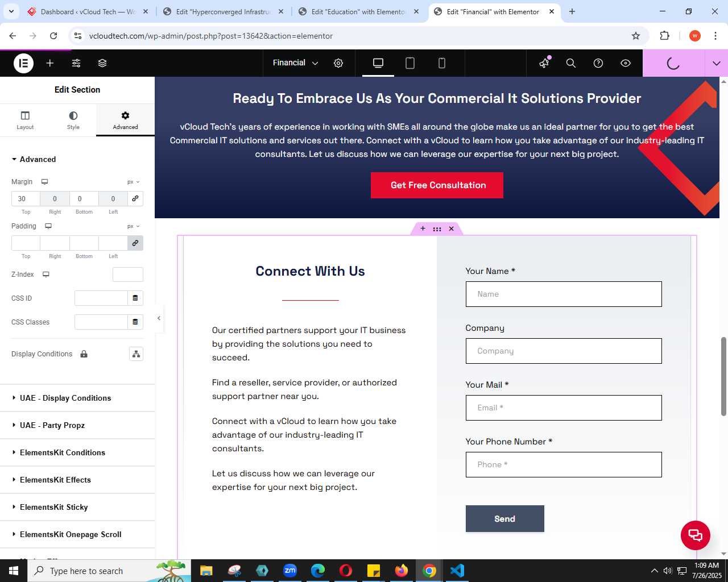Screen dimensions: 728x582
Task: Toggle Margin link values icon
Action: [x=135, y=199]
